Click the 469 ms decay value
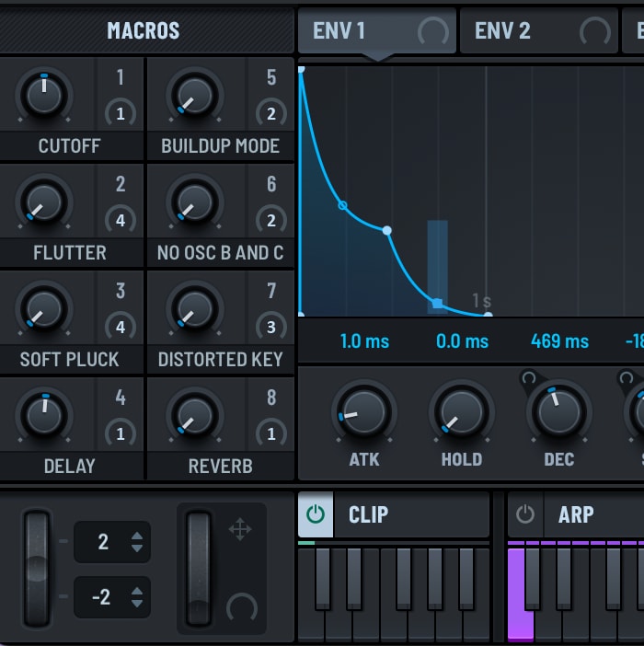 559,341
